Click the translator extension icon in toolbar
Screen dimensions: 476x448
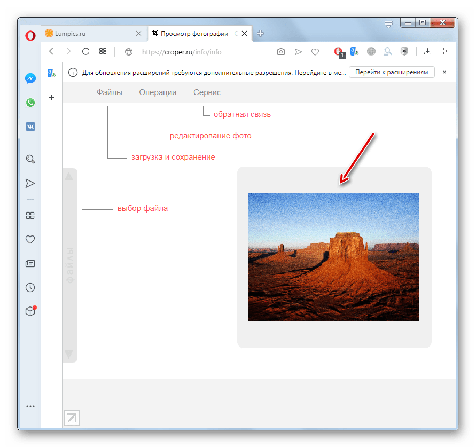(x=354, y=51)
